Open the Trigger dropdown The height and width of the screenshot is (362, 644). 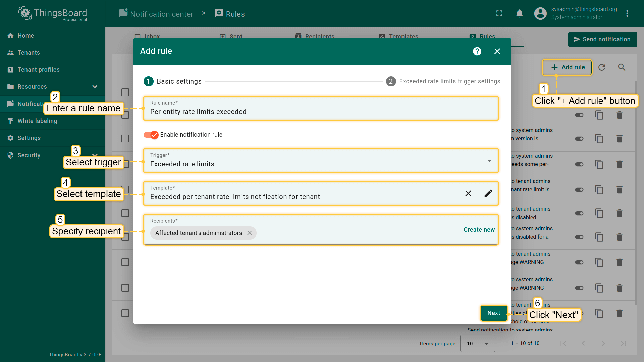[321, 161]
